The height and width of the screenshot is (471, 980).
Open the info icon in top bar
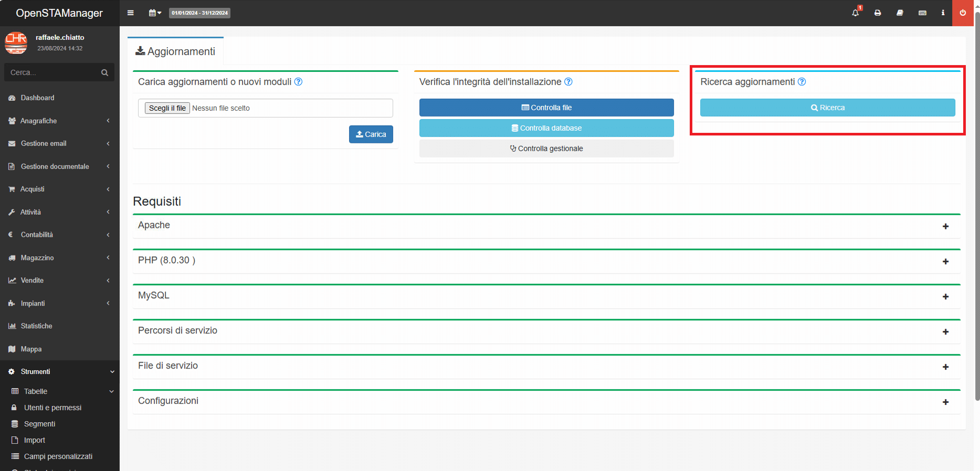tap(943, 13)
